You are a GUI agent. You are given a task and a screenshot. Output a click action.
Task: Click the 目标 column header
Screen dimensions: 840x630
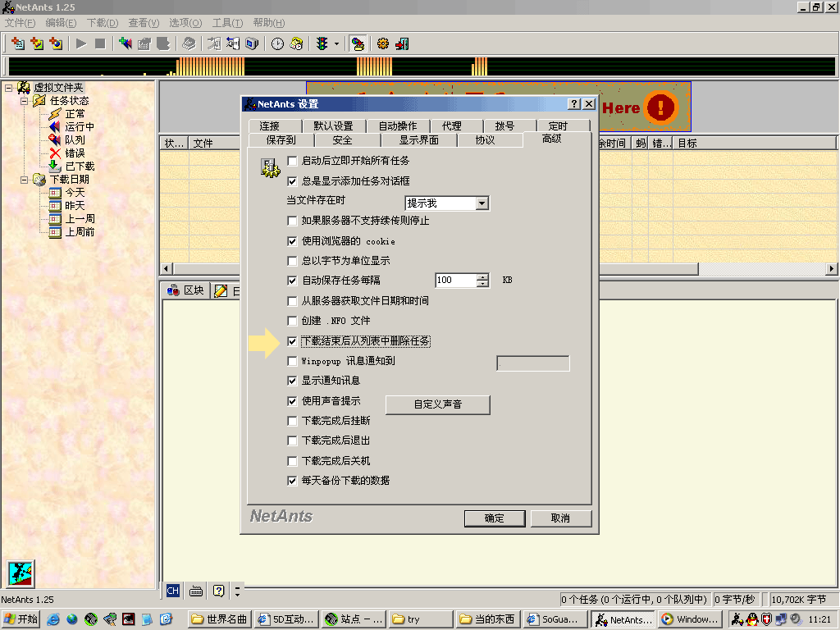(x=756, y=143)
